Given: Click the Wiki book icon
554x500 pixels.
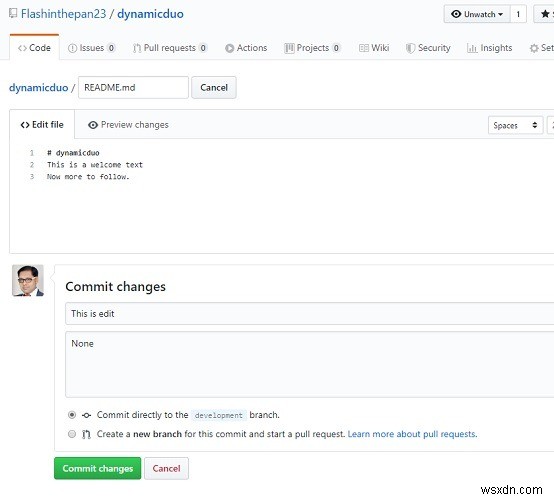Looking at the screenshot, I should click(x=364, y=48).
